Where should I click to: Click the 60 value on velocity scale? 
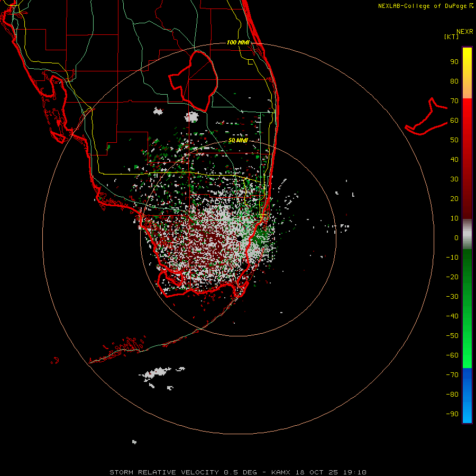click(454, 121)
